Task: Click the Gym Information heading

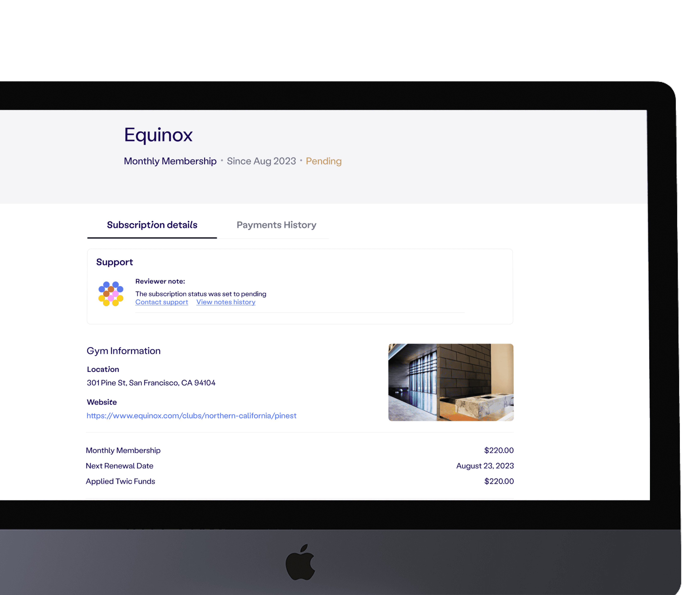Action: click(x=123, y=351)
